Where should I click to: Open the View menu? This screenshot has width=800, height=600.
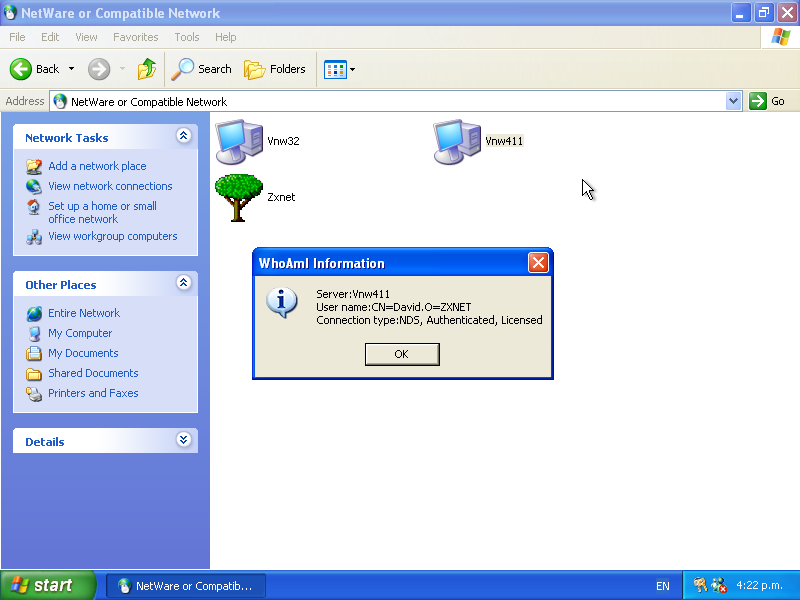(x=86, y=37)
